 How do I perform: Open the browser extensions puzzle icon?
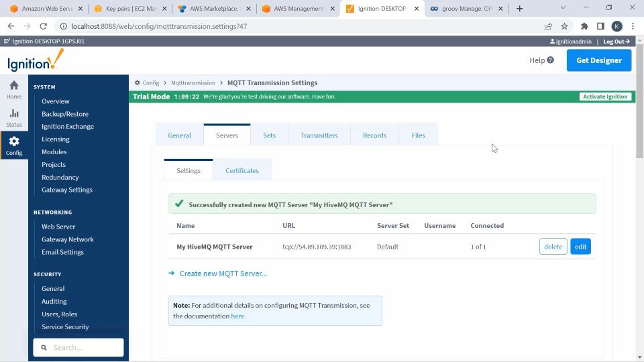point(584,26)
